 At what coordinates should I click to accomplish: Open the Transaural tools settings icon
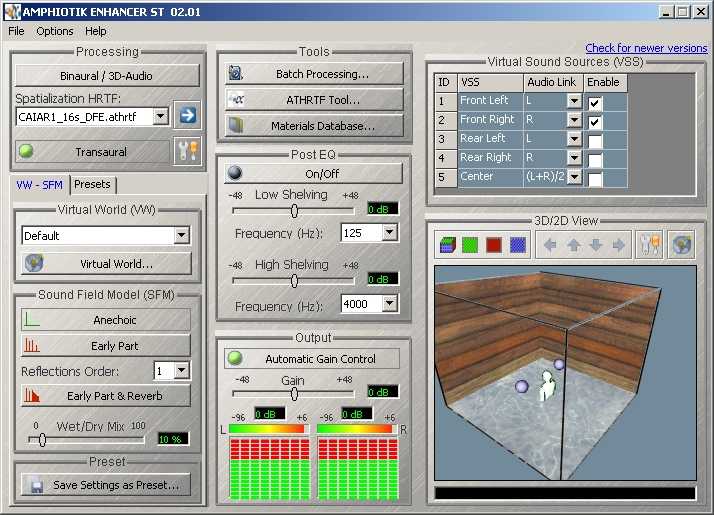(187, 151)
